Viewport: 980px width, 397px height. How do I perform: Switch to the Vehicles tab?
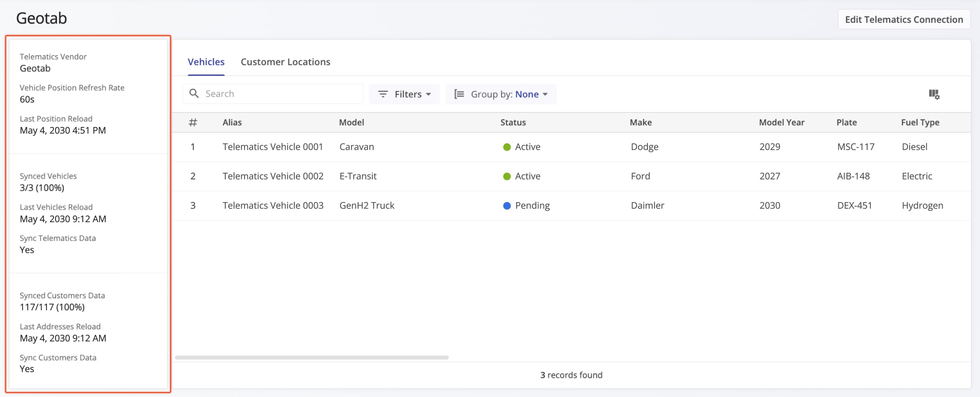click(206, 62)
